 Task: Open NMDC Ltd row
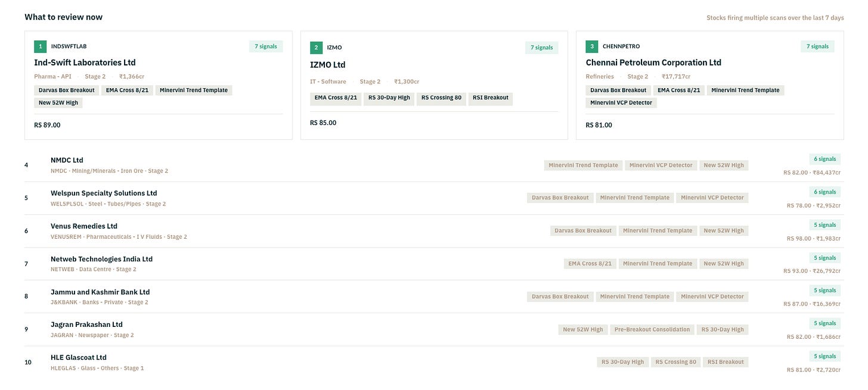[x=434, y=165]
